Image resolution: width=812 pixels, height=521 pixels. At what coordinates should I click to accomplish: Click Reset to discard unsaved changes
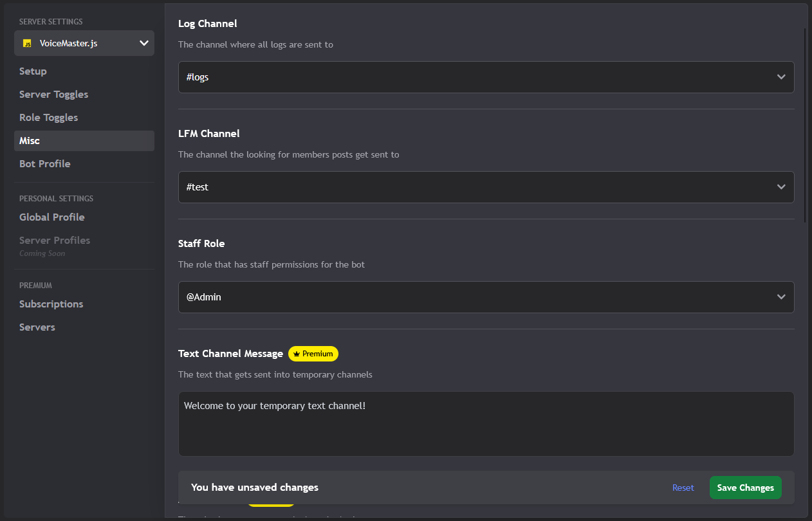click(683, 487)
